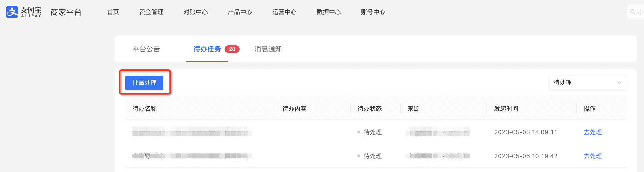Click the search magnifier icon
Screen dimensions: 644x172
[633, 12]
